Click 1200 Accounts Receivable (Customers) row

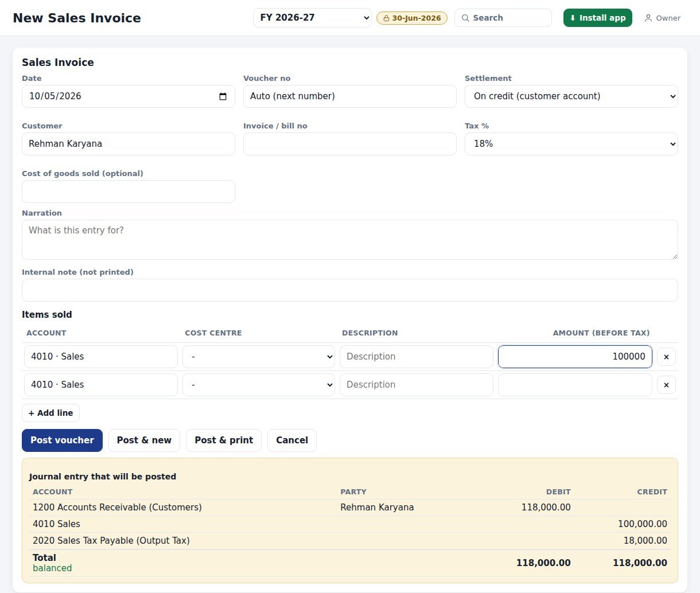350,508
